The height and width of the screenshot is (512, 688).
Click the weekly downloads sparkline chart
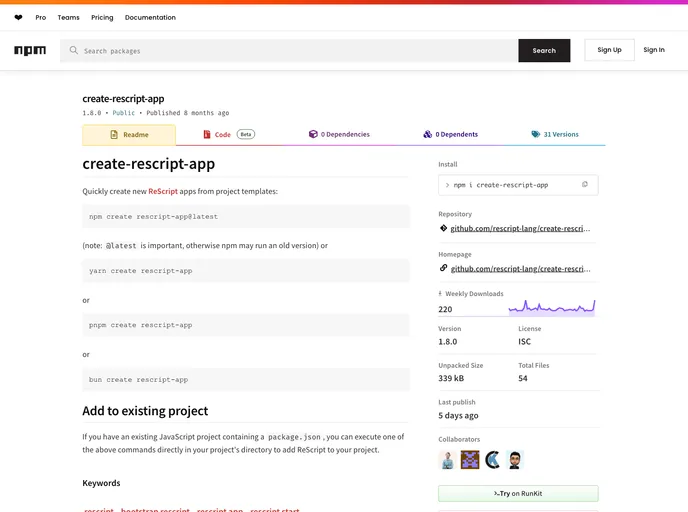point(552,308)
